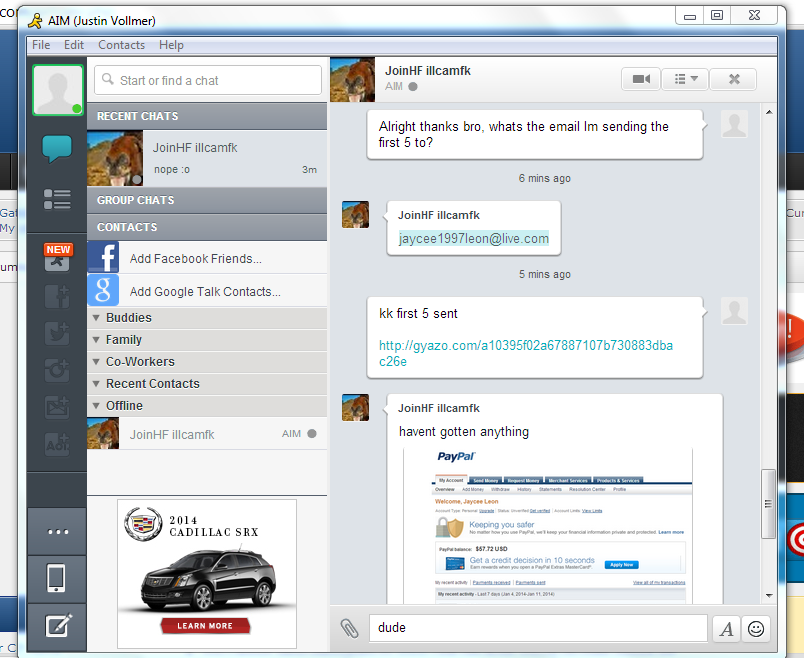Image resolution: width=804 pixels, height=658 pixels.
Task: Click the 'kk first 5 sent' message text
Action: pyautogui.click(x=418, y=313)
